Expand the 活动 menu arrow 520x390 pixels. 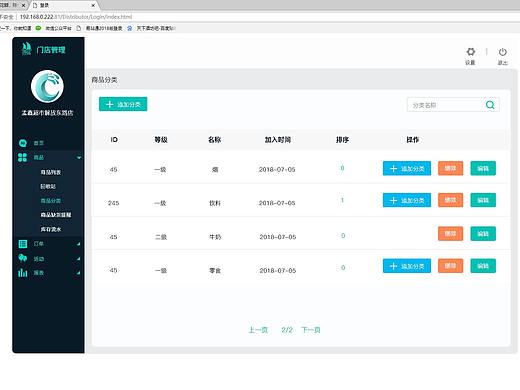(x=79, y=259)
